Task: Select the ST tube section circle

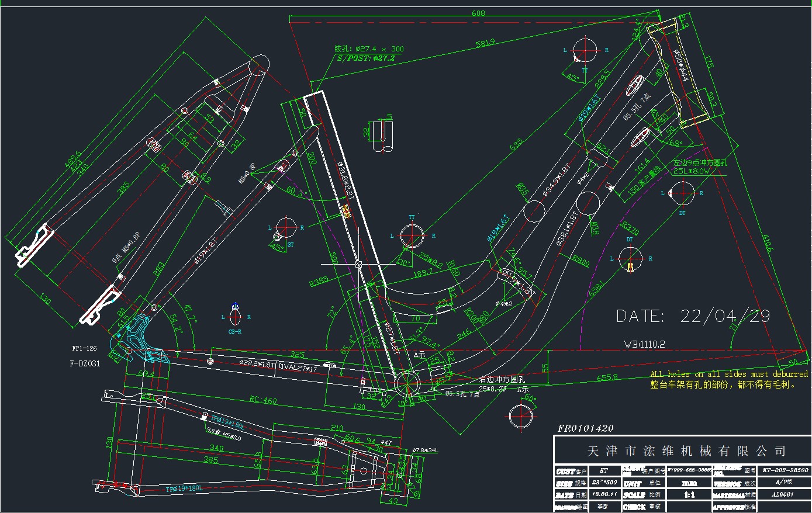Action: [x=286, y=227]
